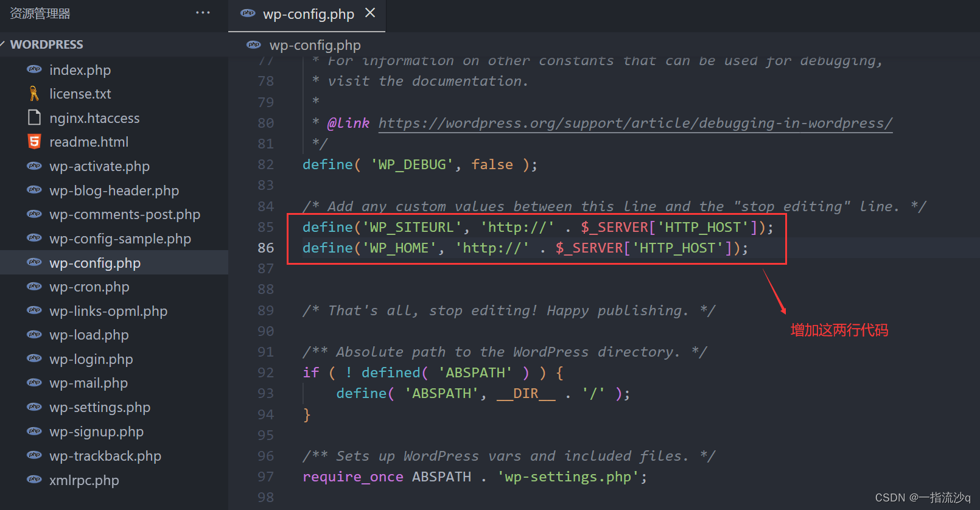Click file icon beside nginx.htaccess
Viewport: 980px width, 510px height.
tap(35, 117)
